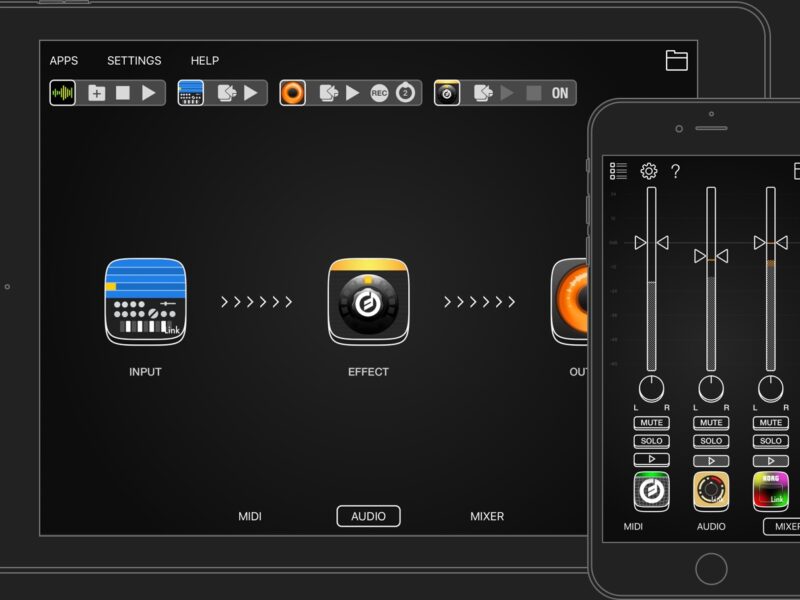Click third channel pan knob
The height and width of the screenshot is (600, 800).
pyautogui.click(x=771, y=389)
